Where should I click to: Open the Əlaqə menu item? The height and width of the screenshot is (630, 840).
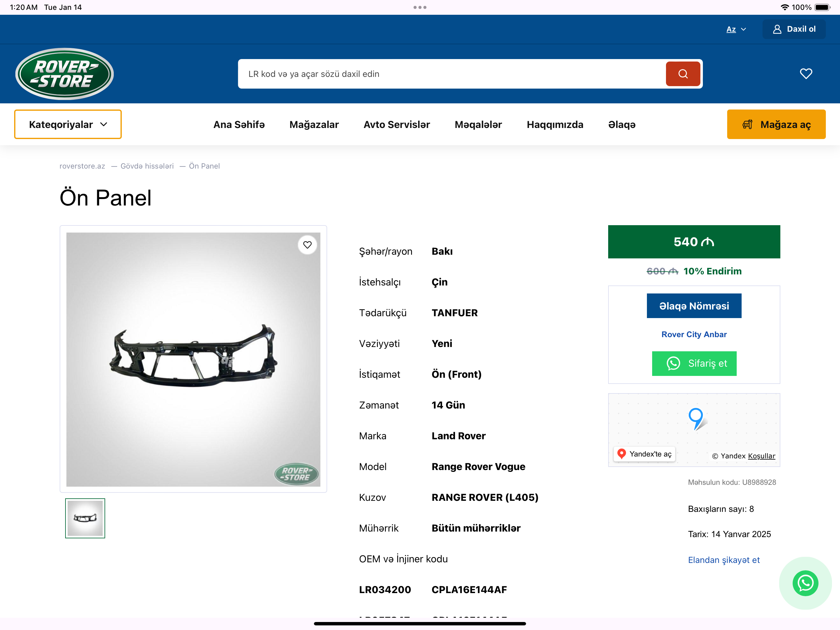coord(622,125)
